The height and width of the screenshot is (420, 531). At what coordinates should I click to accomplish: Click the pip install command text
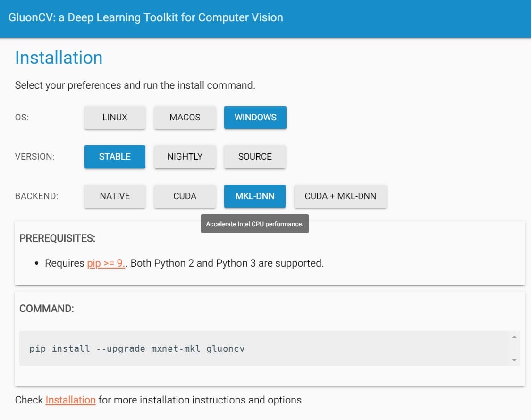[137, 349]
